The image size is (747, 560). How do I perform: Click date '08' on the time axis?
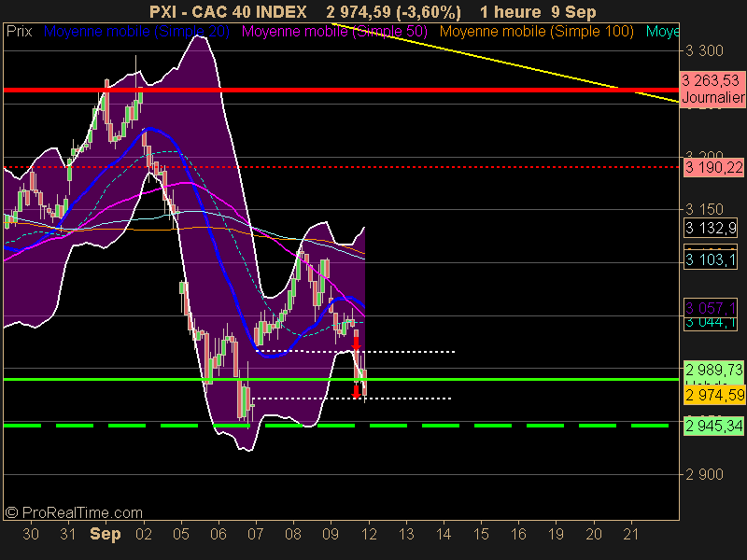[x=293, y=534]
